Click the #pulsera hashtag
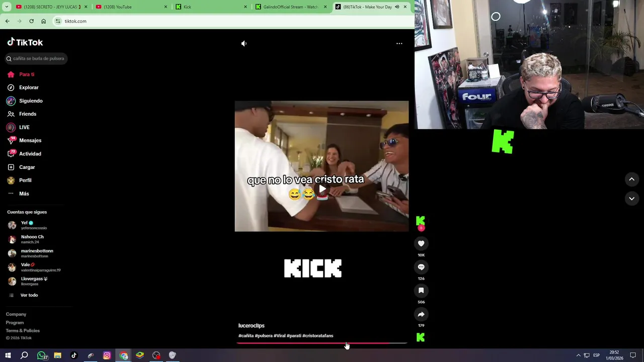The height and width of the screenshot is (362, 644). (x=264, y=336)
